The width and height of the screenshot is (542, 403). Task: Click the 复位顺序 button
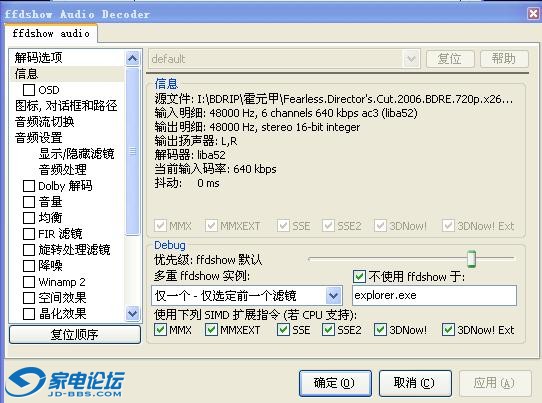(75, 334)
